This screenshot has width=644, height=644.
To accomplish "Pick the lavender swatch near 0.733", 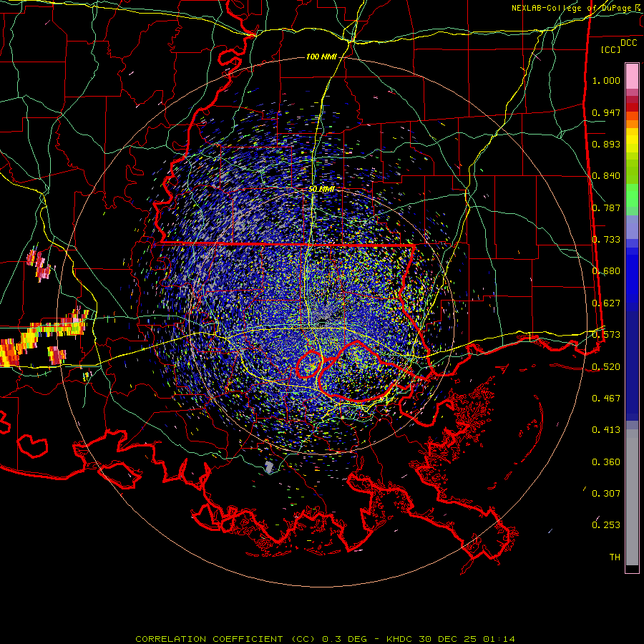I will 632,227.
